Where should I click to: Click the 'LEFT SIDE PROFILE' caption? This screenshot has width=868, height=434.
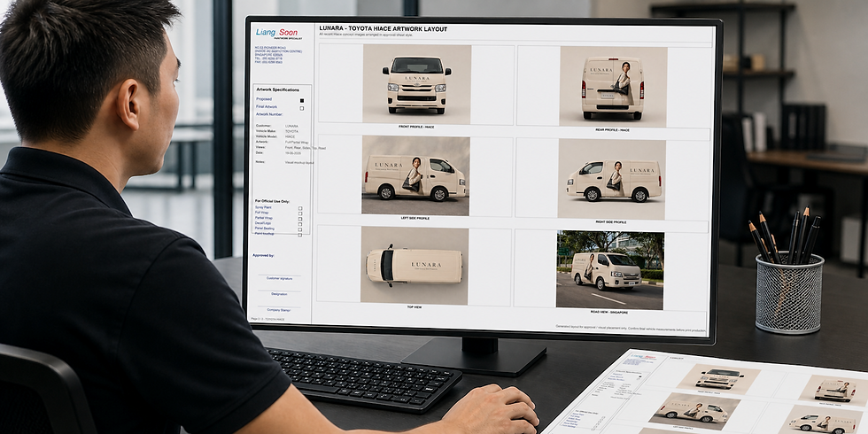coord(415,218)
